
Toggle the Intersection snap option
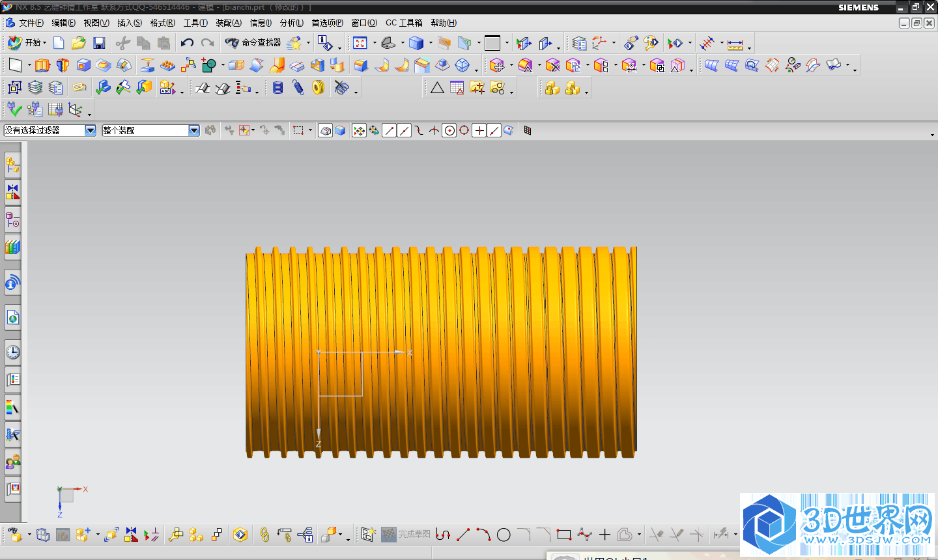(x=434, y=130)
